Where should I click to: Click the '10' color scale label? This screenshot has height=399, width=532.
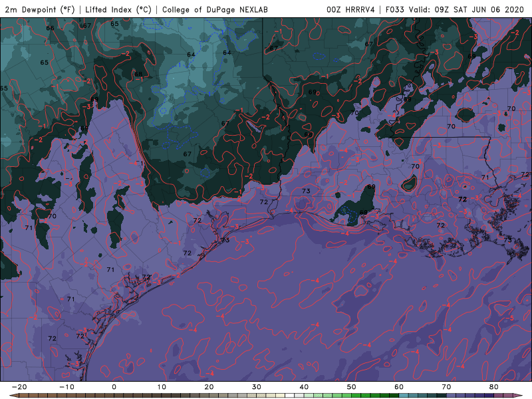(x=162, y=387)
